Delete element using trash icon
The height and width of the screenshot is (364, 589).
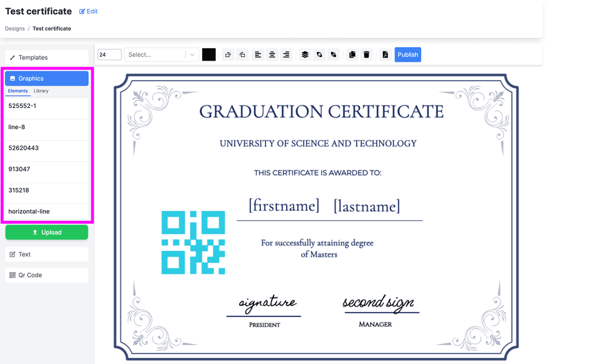click(x=366, y=55)
